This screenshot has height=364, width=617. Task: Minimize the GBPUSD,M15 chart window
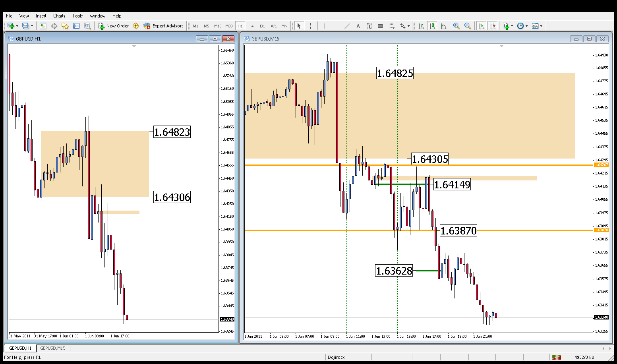pyautogui.click(x=576, y=39)
